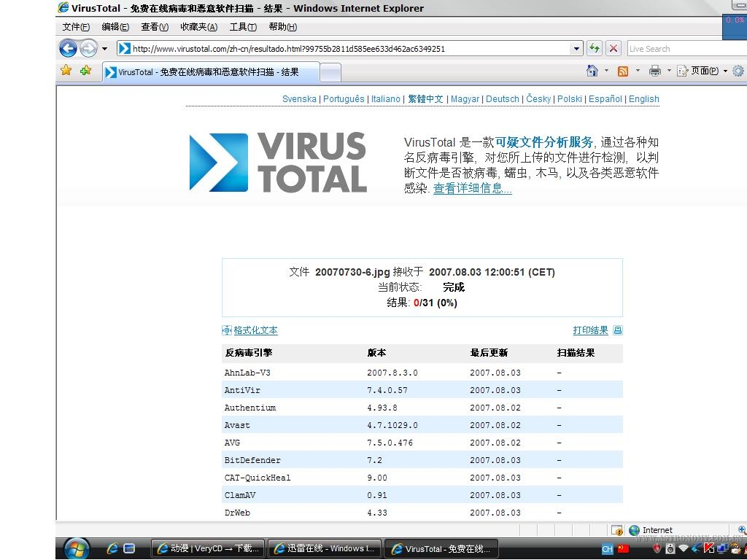
Task: Switch to the 迅雷在线 taskbar window
Action: [x=325, y=548]
